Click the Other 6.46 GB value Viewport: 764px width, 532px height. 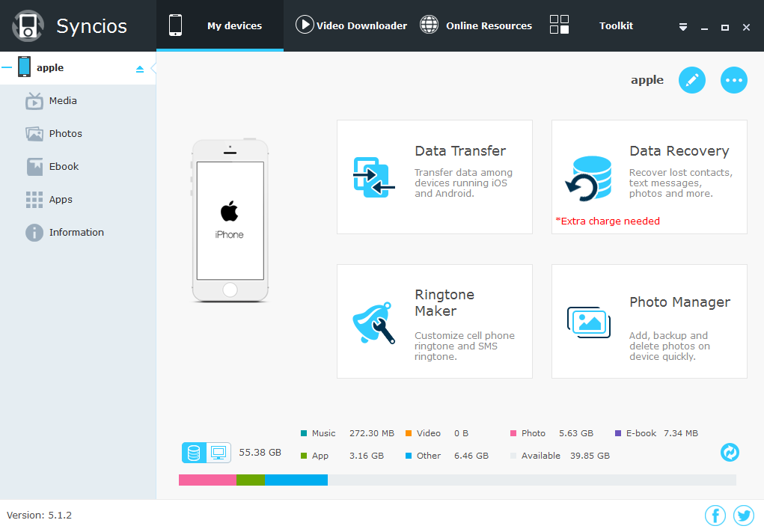tap(471, 456)
